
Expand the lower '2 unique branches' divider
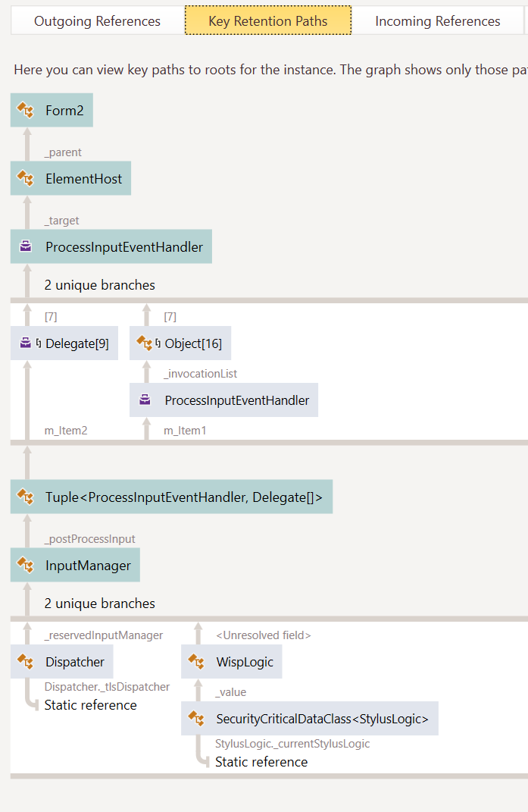pos(99,604)
